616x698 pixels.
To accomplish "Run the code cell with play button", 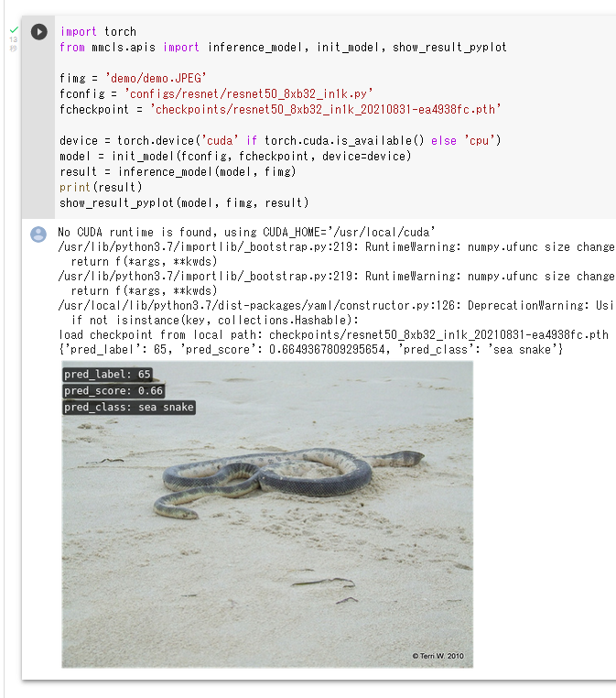I will pos(39,32).
